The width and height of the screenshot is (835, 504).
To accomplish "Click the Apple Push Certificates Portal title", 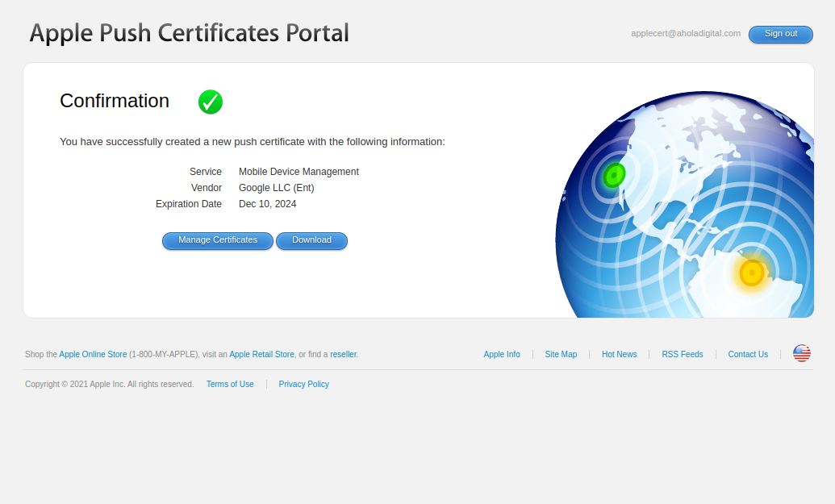I will (x=189, y=33).
